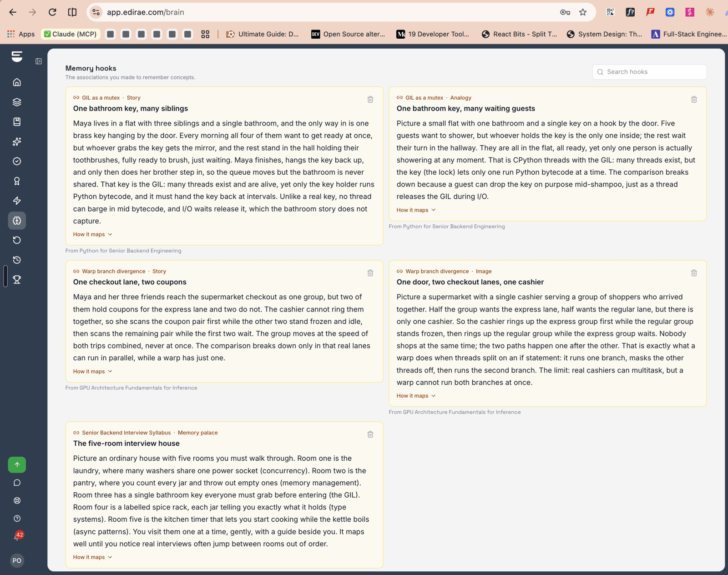Screen dimensions: 728x575
Task: Open the stacked layers sidebar icon
Action: [17, 102]
